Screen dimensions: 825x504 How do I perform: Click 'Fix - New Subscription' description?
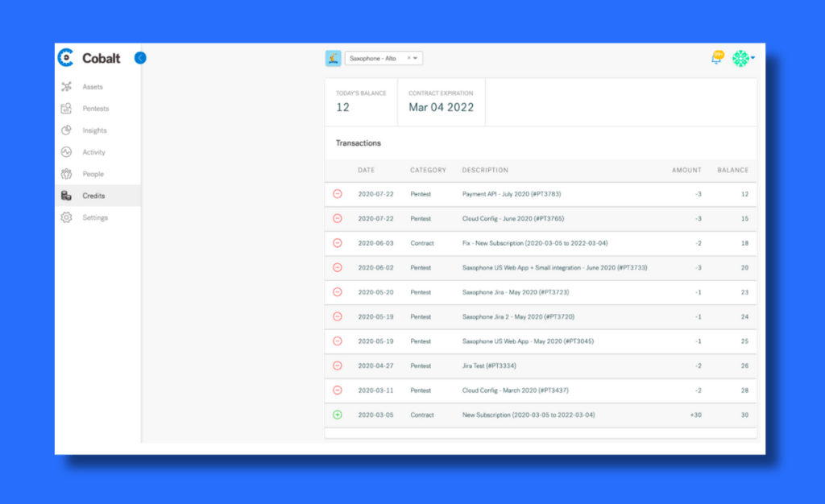pyautogui.click(x=535, y=243)
